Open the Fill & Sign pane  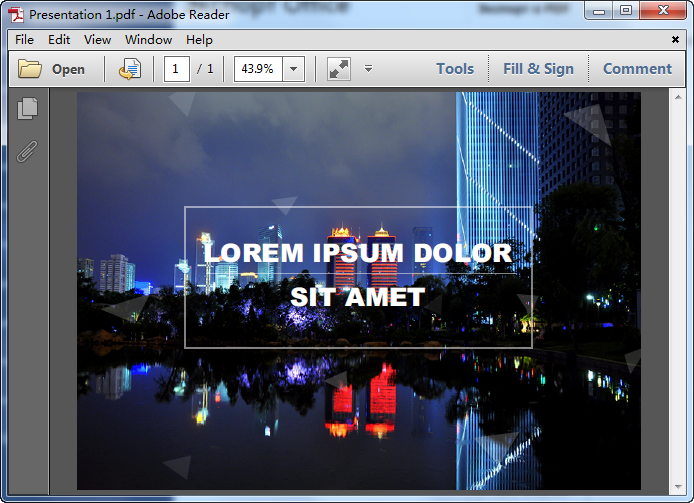coord(538,69)
